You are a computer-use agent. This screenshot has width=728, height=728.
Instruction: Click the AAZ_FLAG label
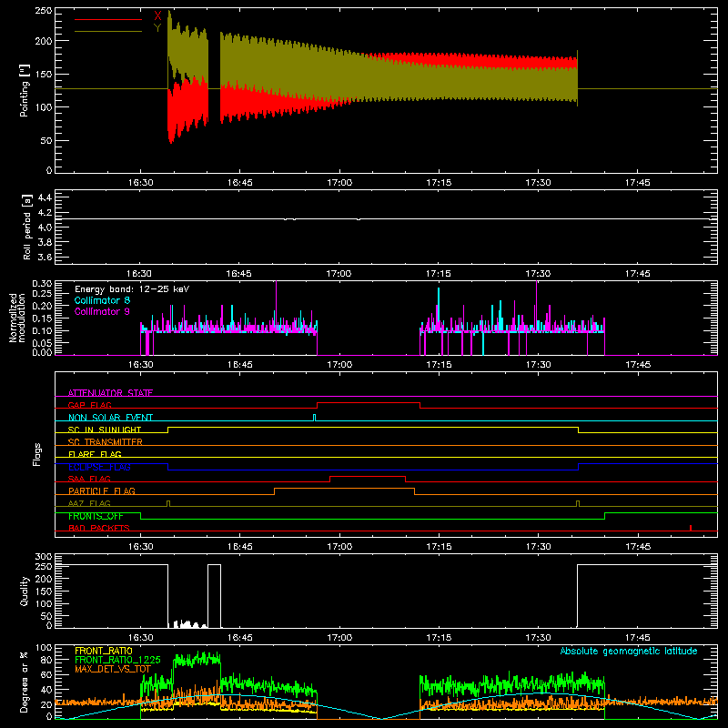(x=89, y=503)
